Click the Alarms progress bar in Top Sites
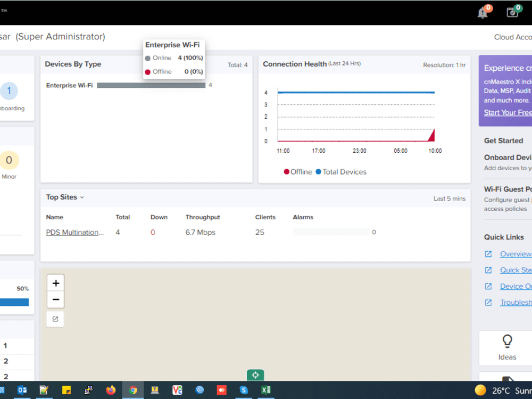 tap(330, 231)
